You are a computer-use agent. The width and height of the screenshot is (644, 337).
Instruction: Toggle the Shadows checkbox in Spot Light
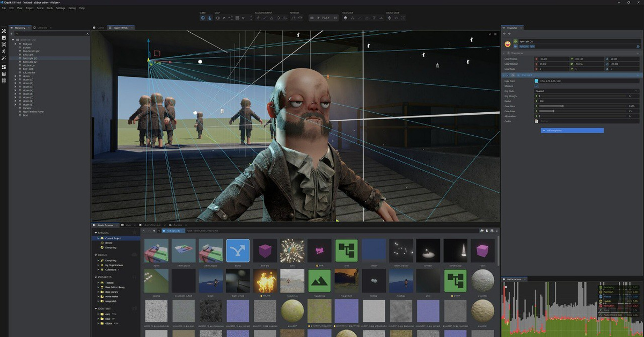(x=537, y=86)
